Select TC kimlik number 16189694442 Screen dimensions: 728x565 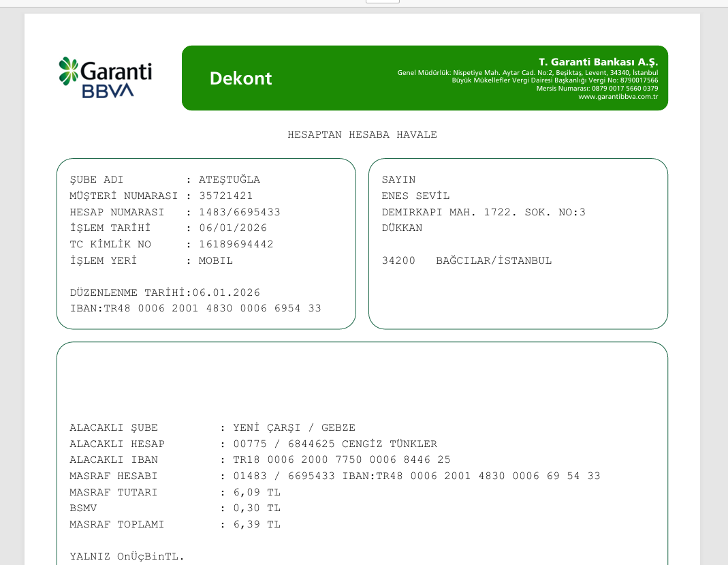pos(236,245)
